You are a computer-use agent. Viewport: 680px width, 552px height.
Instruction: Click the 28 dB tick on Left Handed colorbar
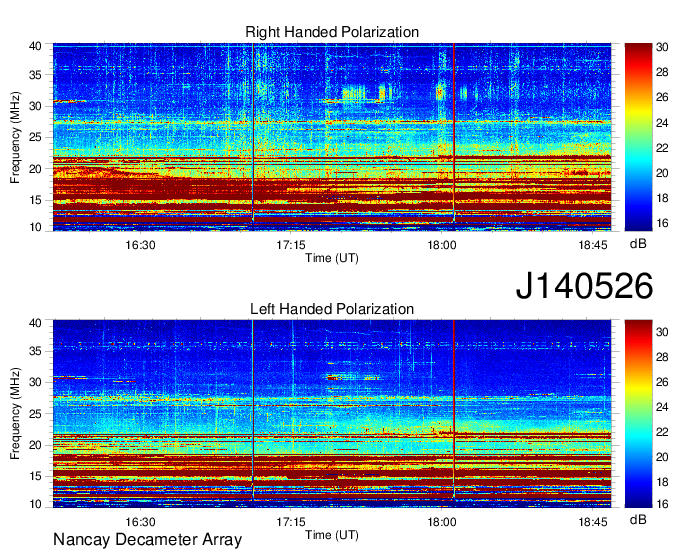662,357
